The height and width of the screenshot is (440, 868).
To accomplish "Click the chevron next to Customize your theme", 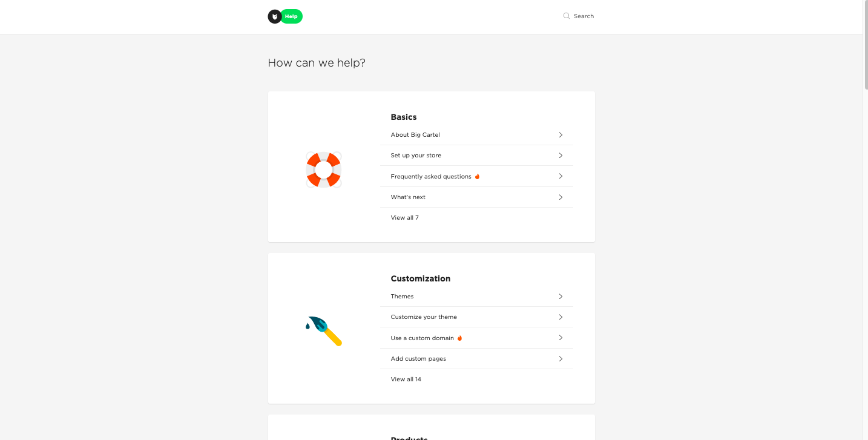I will [x=561, y=317].
